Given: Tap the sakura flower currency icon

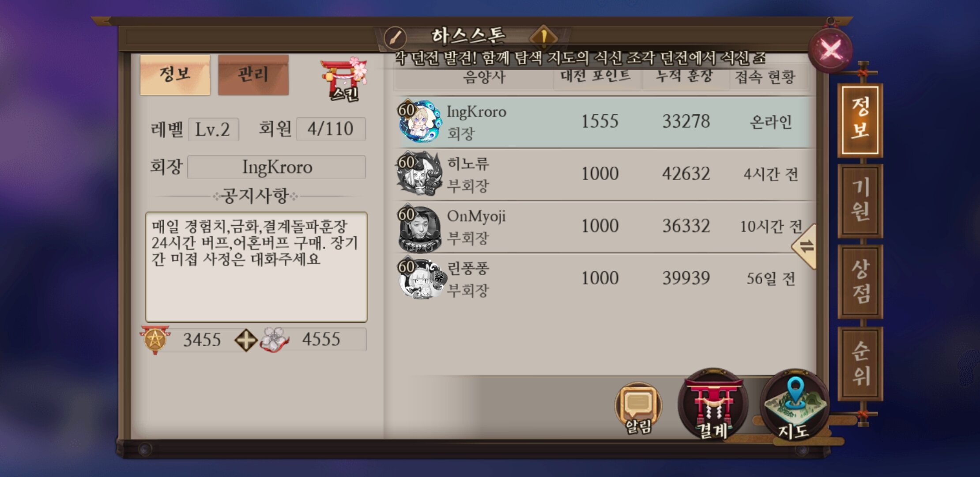Looking at the screenshot, I should click(x=275, y=340).
